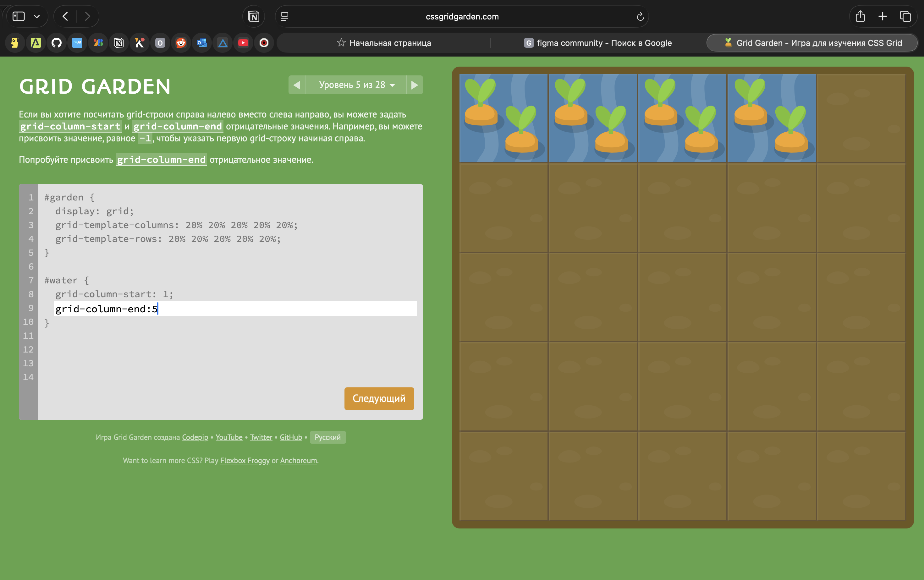Go to previous level arrow

tap(297, 85)
